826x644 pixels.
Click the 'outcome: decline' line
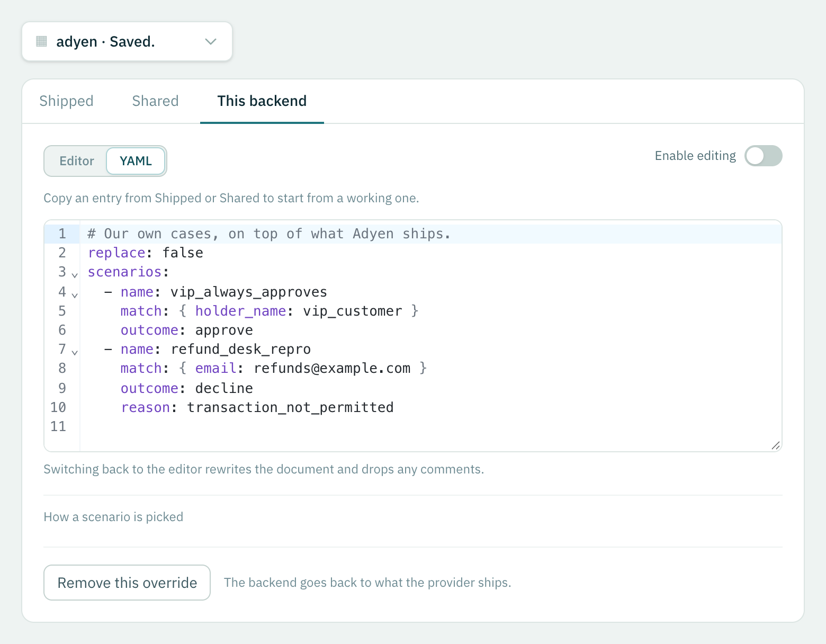coord(187,388)
